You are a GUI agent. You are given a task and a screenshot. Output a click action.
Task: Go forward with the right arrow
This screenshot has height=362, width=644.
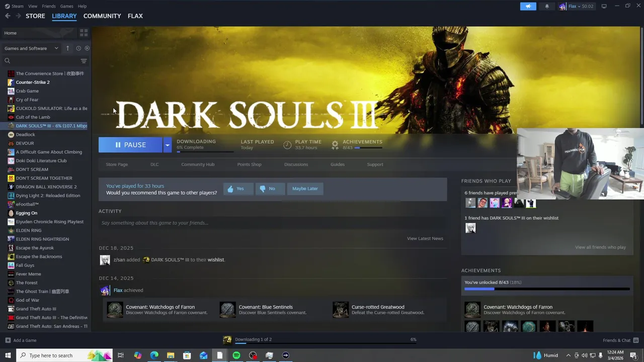pyautogui.click(x=18, y=16)
